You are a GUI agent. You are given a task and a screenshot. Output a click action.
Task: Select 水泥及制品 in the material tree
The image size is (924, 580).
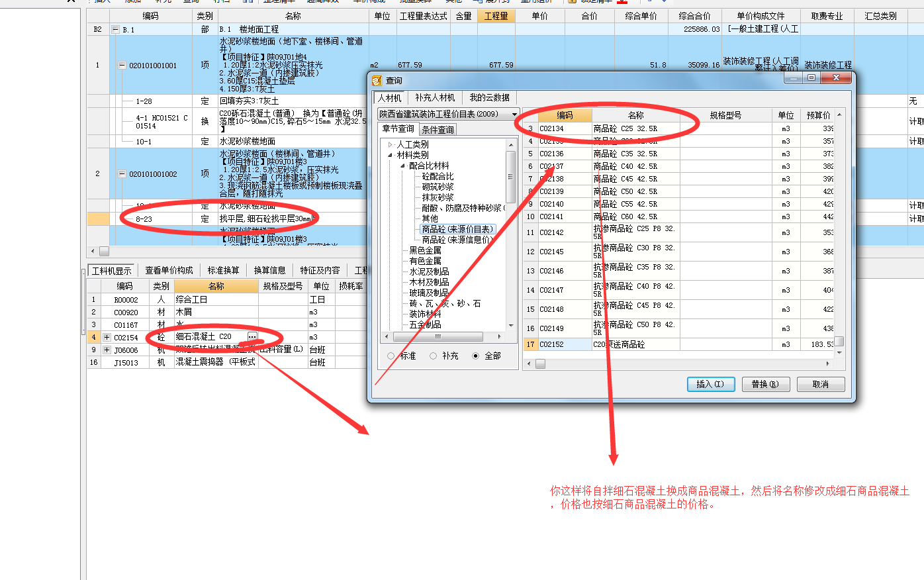429,271
